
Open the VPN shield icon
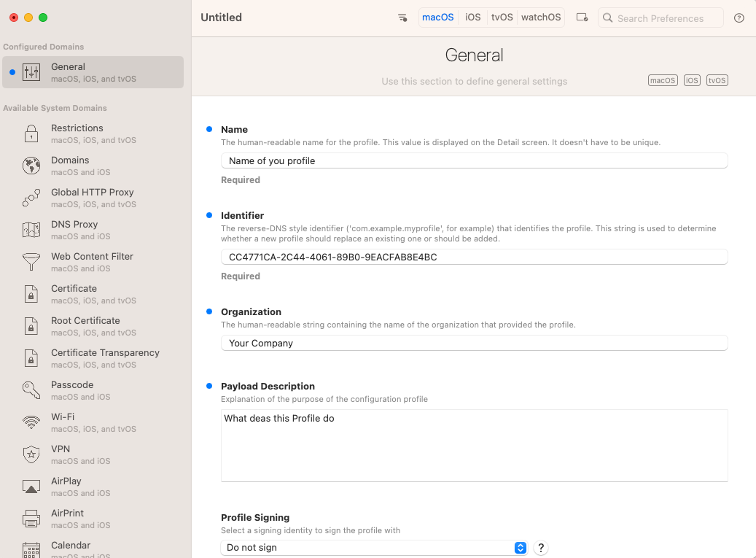point(31,454)
